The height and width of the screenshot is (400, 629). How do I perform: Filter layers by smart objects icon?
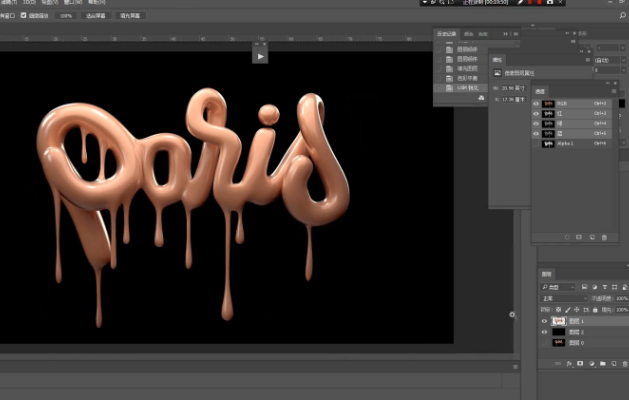625,287
